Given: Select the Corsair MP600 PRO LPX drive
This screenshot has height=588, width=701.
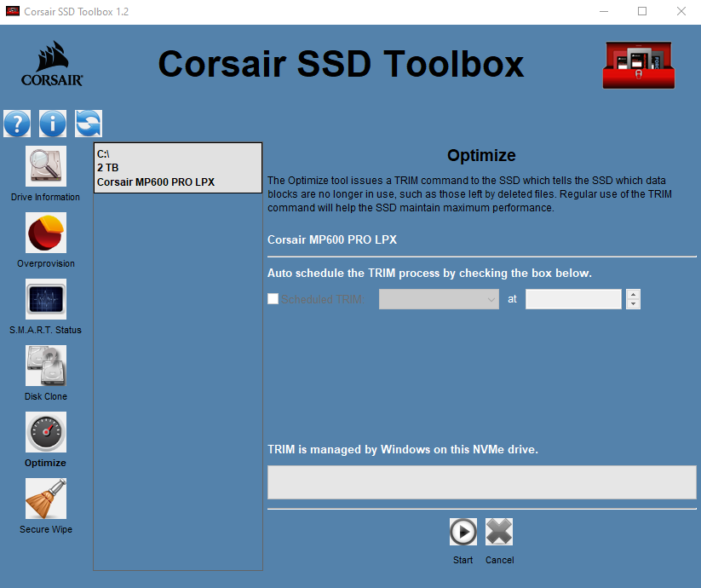Looking at the screenshot, I should (x=177, y=168).
